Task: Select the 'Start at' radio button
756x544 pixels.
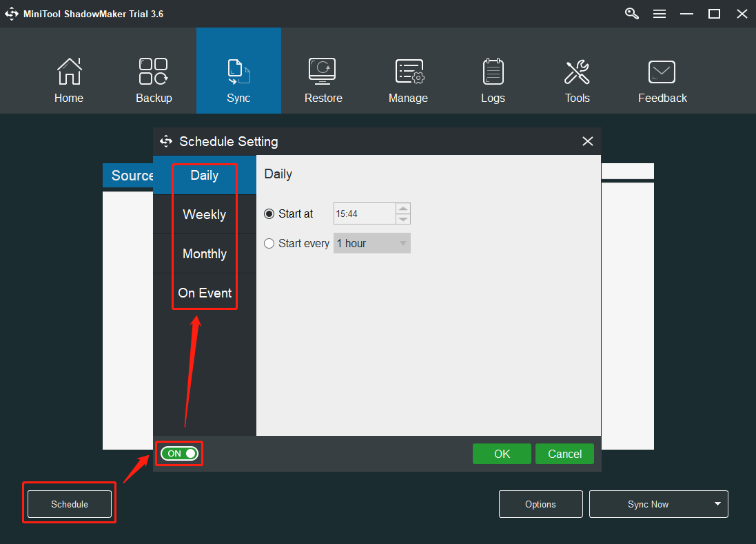Action: pos(269,214)
